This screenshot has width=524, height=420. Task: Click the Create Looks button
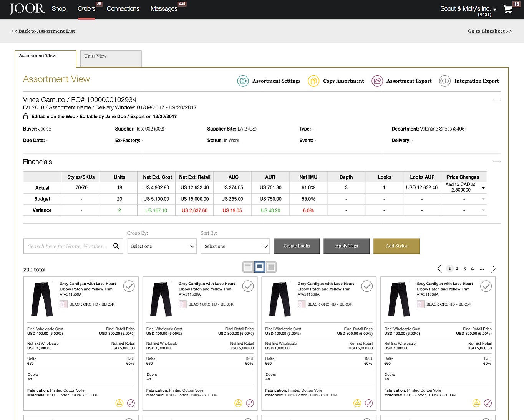tap(297, 246)
